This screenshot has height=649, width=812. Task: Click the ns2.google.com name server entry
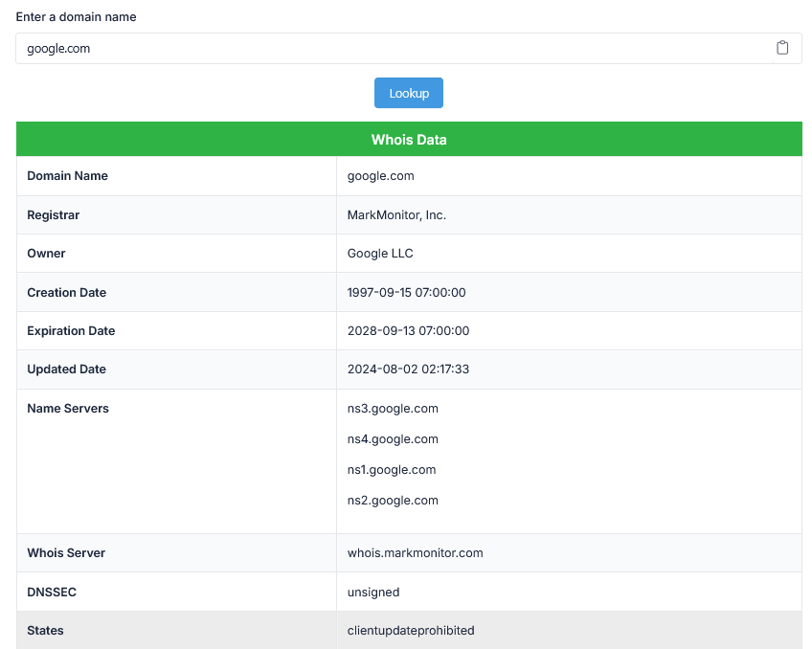click(x=393, y=501)
